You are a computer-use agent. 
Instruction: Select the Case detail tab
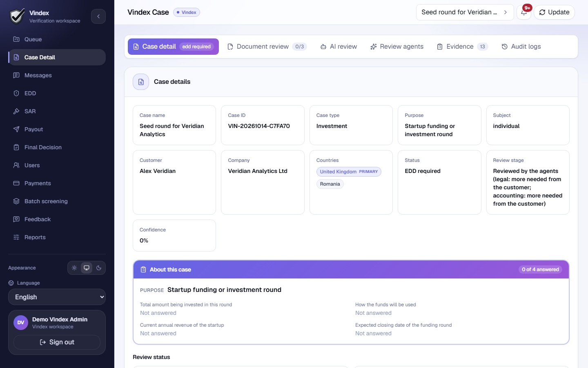click(173, 47)
